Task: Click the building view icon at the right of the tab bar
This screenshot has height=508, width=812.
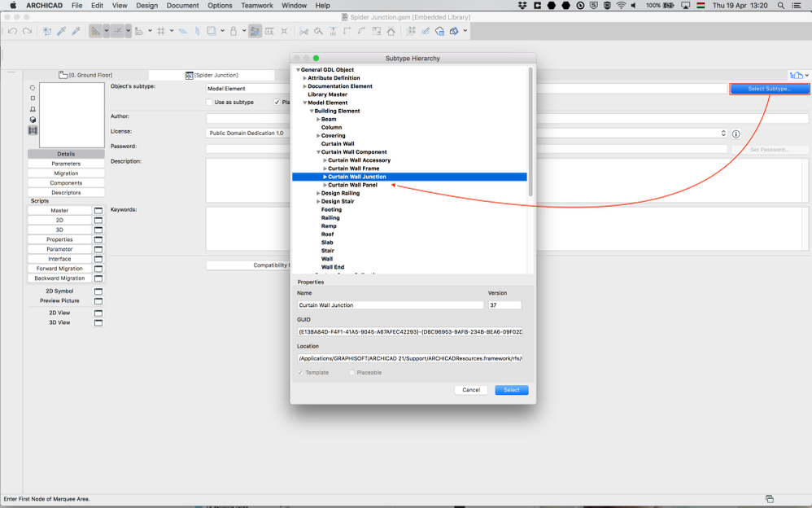Action: coord(796,75)
